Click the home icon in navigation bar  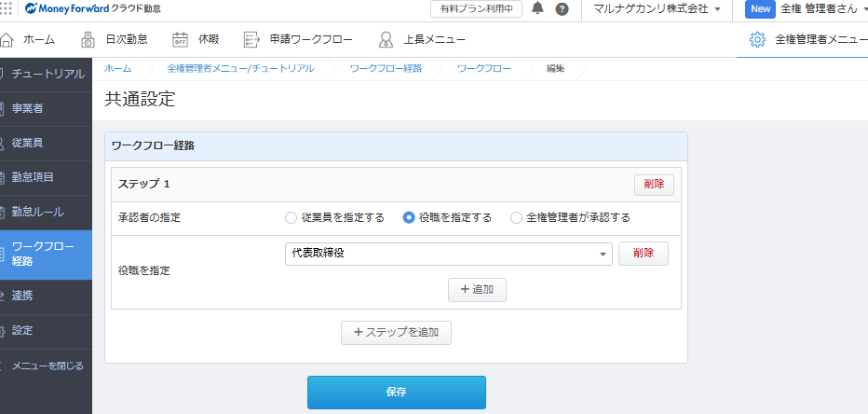(x=7, y=39)
